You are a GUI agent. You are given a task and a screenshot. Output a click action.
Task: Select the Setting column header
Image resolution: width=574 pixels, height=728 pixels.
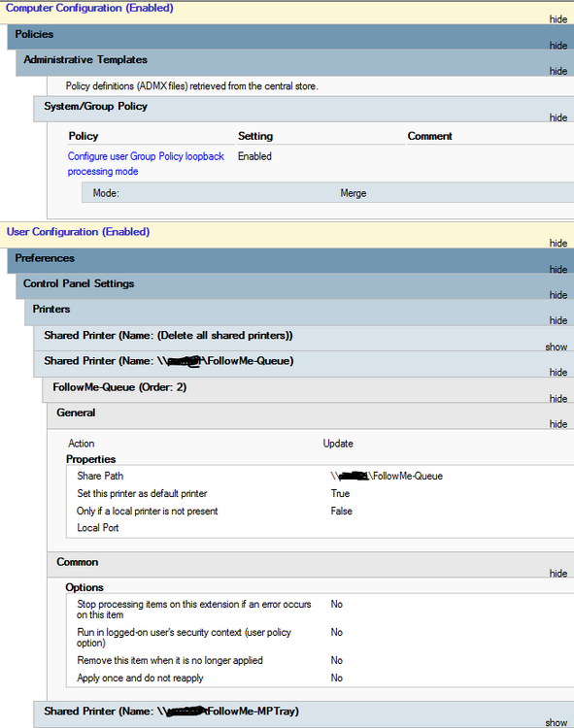[255, 136]
